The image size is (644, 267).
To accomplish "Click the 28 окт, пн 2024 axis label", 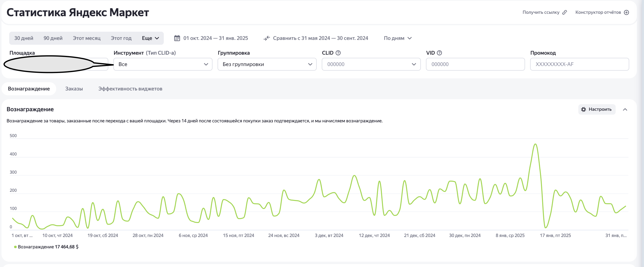I will pyautogui.click(x=148, y=235).
